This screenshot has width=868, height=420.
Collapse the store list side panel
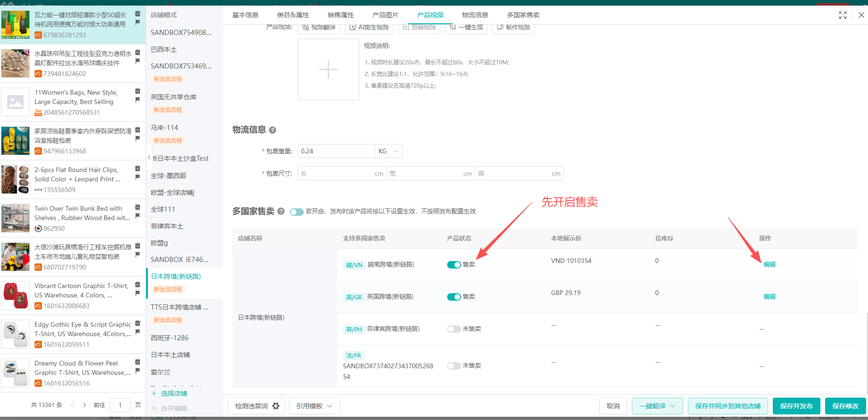(149, 158)
